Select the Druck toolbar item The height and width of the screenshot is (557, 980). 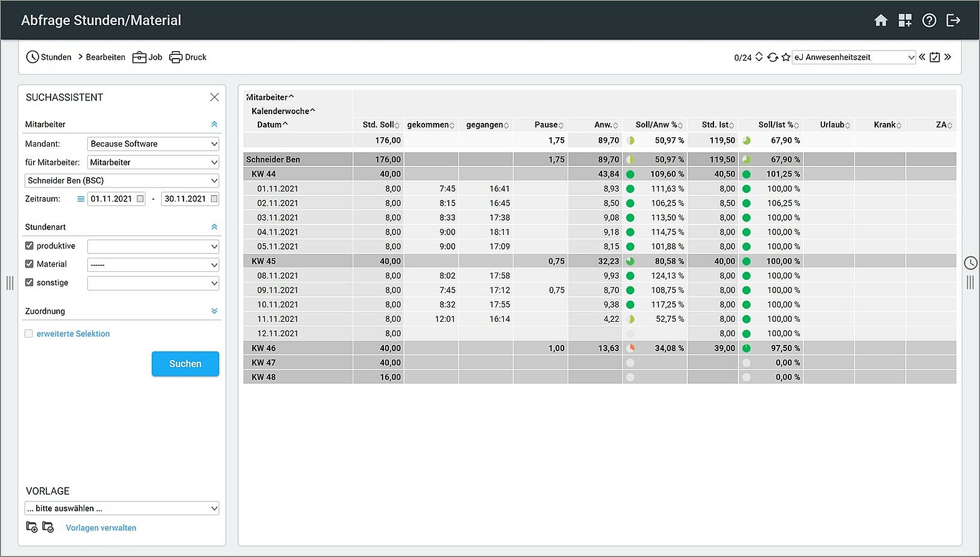[188, 57]
